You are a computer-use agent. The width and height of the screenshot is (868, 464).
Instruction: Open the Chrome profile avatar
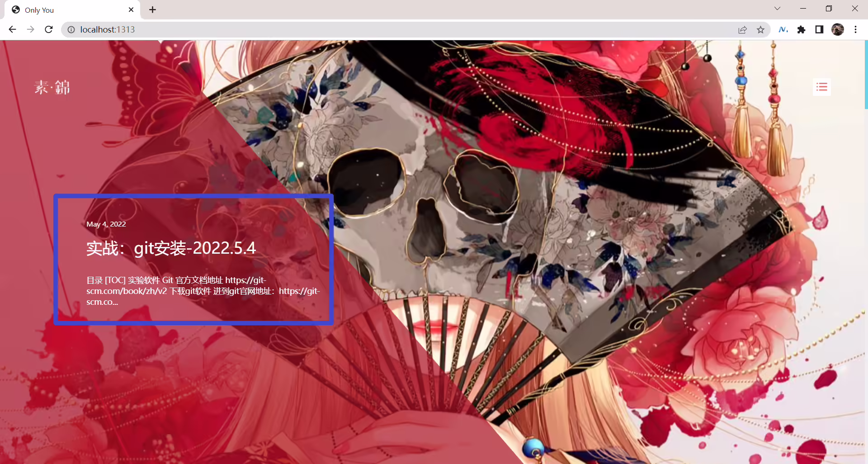[838, 29]
